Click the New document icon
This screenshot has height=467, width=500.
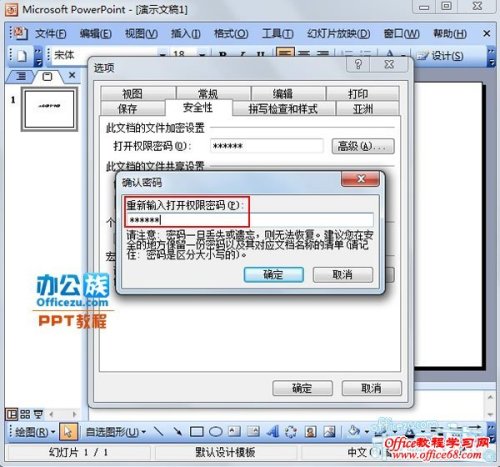point(22,56)
